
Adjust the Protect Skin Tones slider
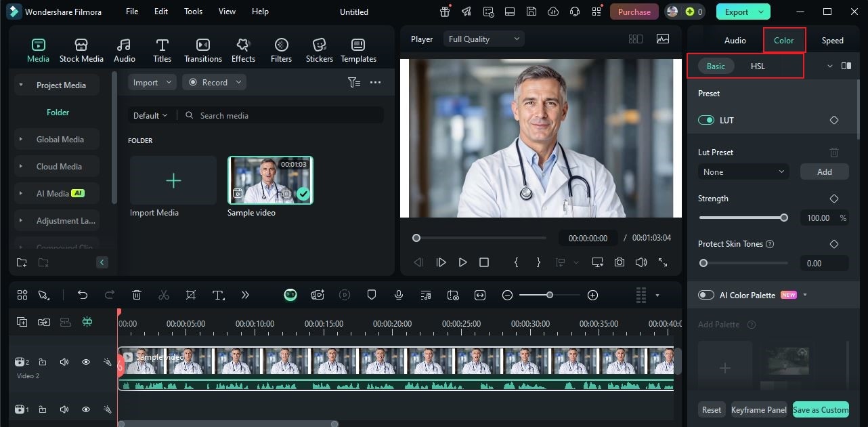(743, 263)
